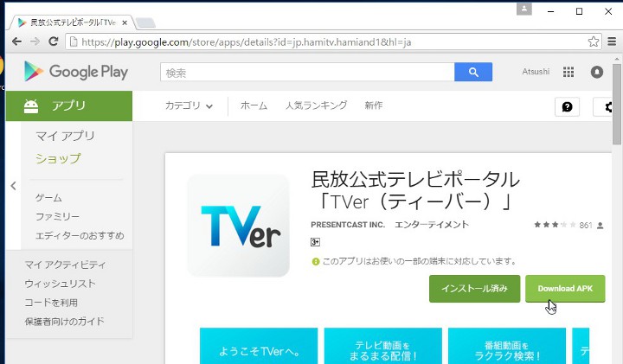Screen dimensions: 623x364
Task: Click the browser address bar URL
Action: pyautogui.click(x=247, y=42)
